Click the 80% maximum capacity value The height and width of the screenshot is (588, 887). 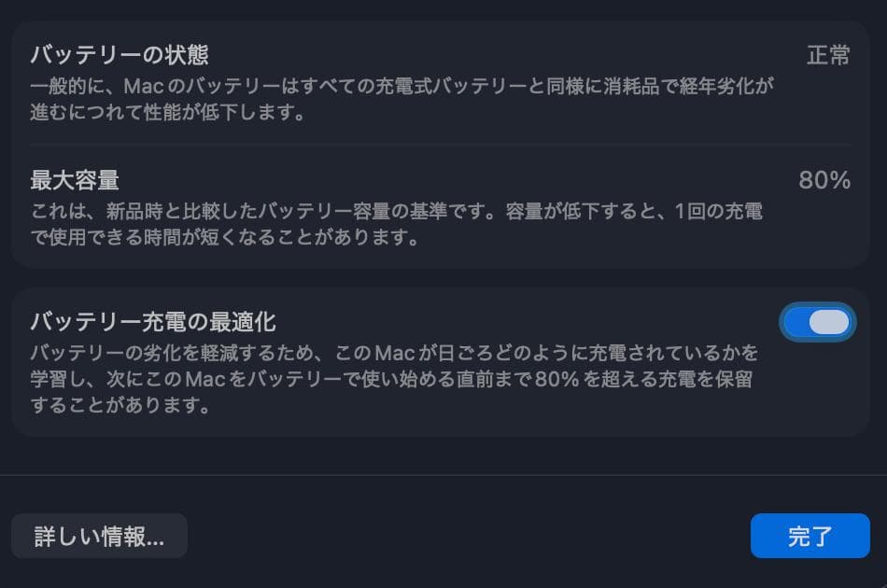click(x=824, y=180)
